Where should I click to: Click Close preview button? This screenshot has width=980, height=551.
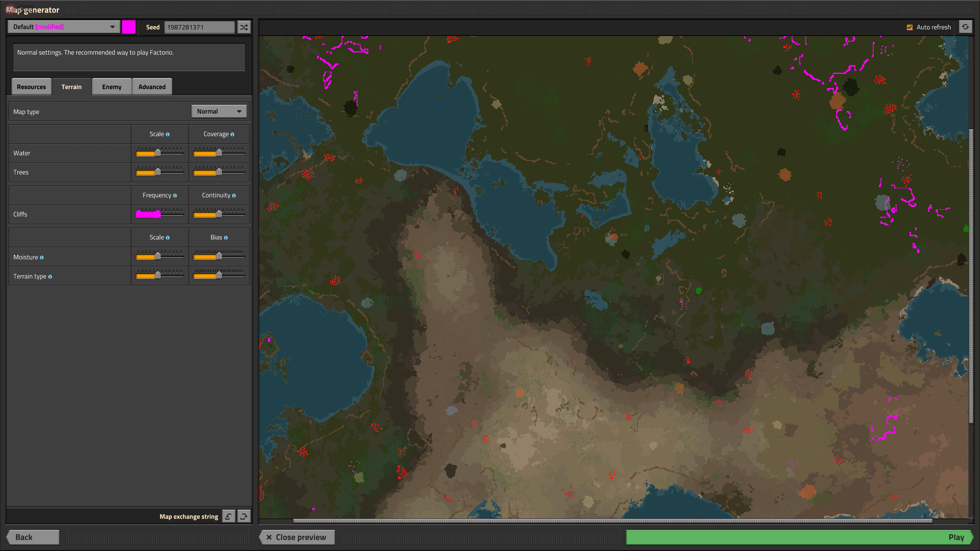297,537
